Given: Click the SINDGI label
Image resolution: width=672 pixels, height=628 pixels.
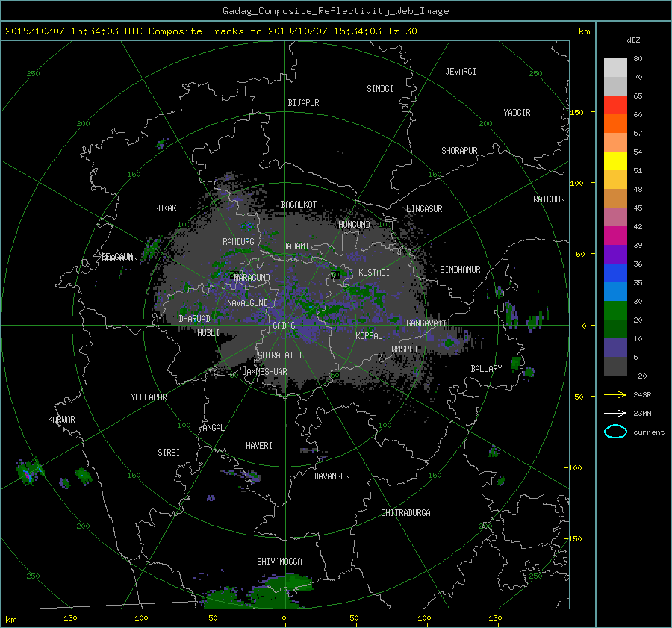Looking at the screenshot, I should (380, 89).
